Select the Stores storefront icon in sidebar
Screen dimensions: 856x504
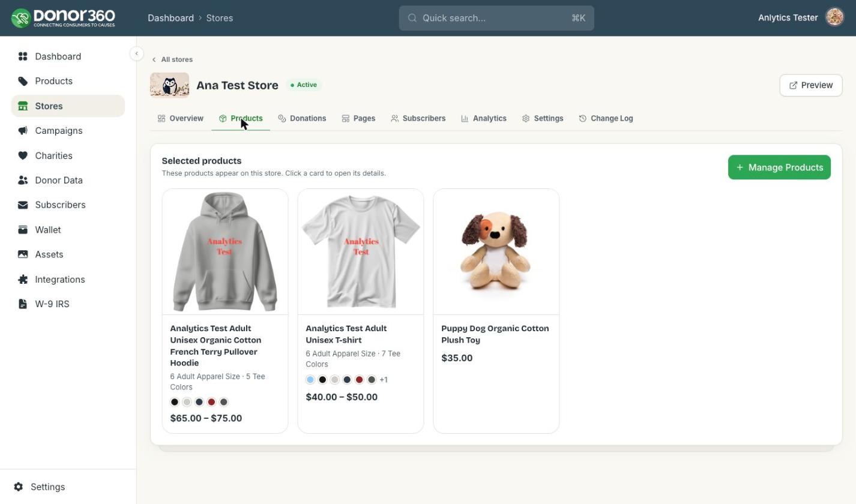23,106
